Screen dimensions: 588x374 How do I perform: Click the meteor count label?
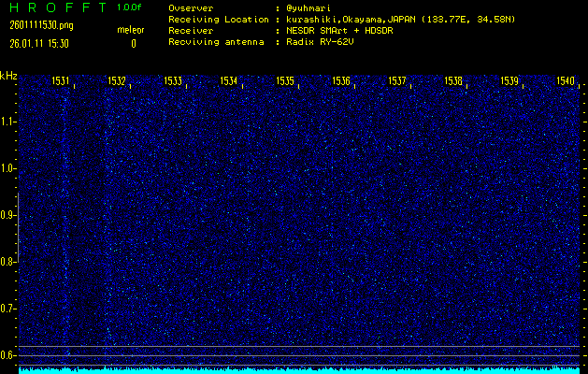coord(130,30)
